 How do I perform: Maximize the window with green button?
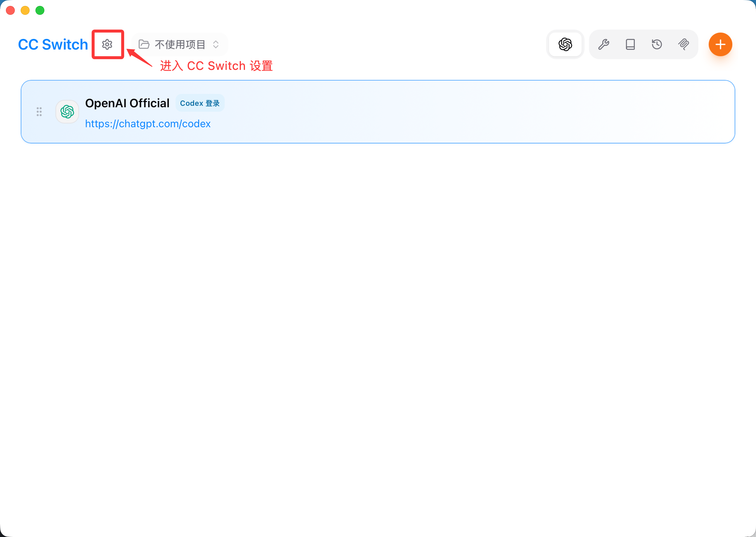(x=40, y=10)
